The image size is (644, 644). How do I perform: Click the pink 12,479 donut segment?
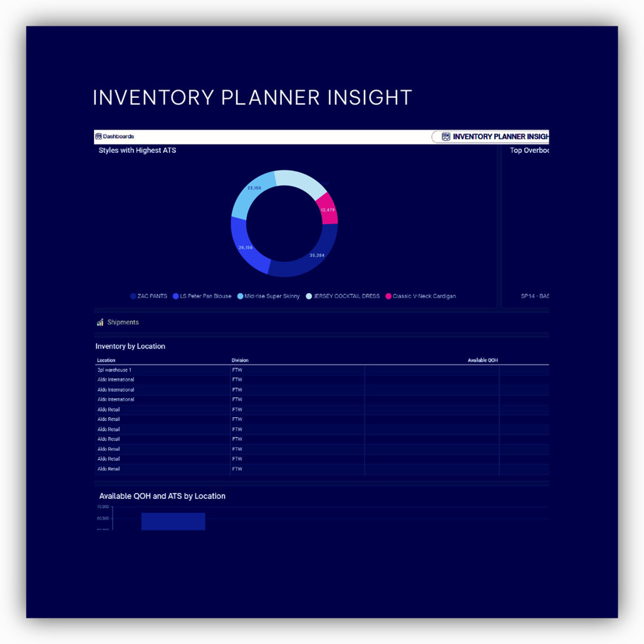point(328,210)
